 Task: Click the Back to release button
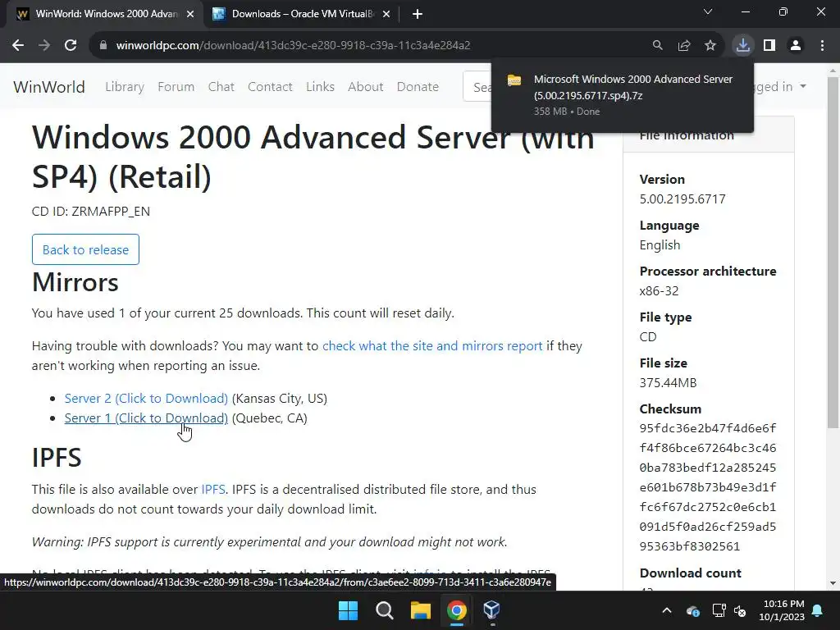85,249
